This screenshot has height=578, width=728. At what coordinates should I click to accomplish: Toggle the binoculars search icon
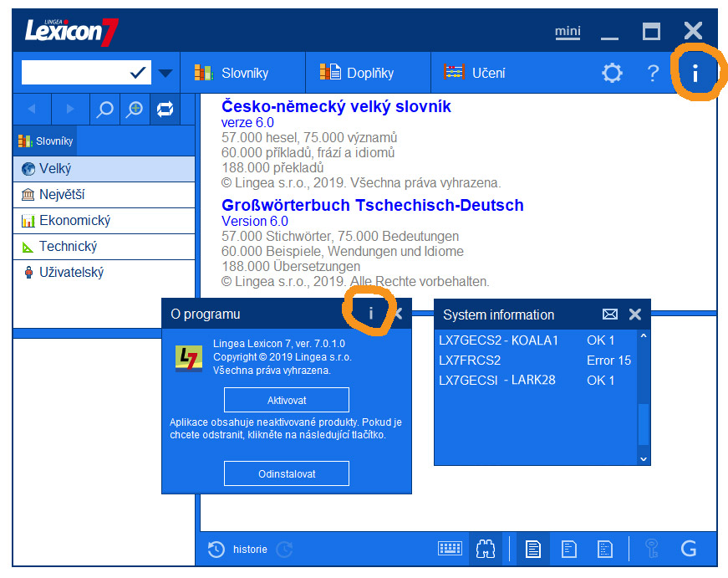(x=486, y=550)
